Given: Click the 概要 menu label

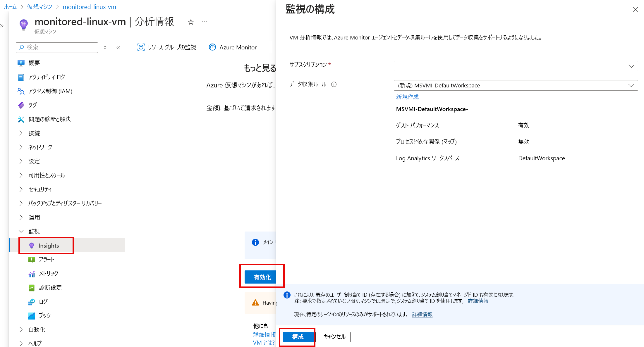Looking at the screenshot, I should [x=34, y=63].
